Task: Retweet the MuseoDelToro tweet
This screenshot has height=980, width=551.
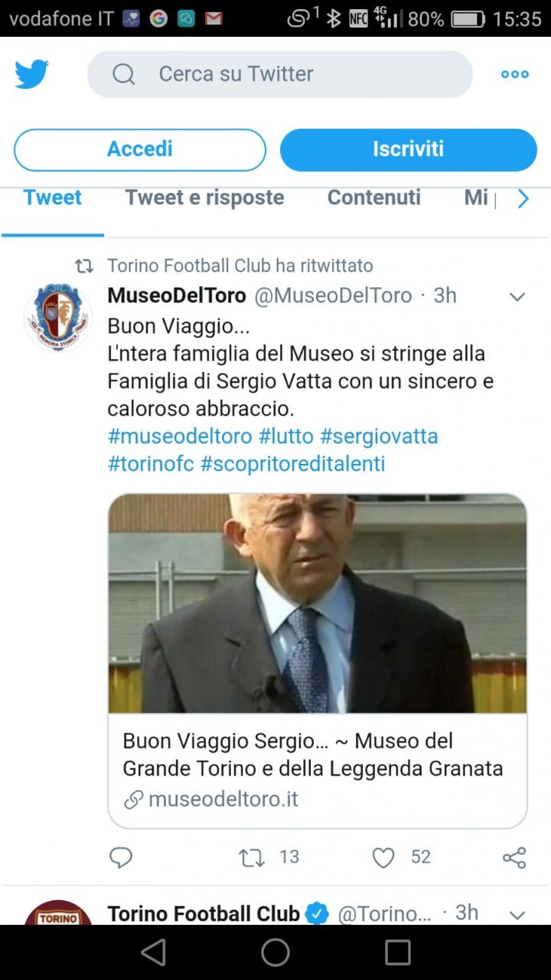Action: (x=251, y=857)
